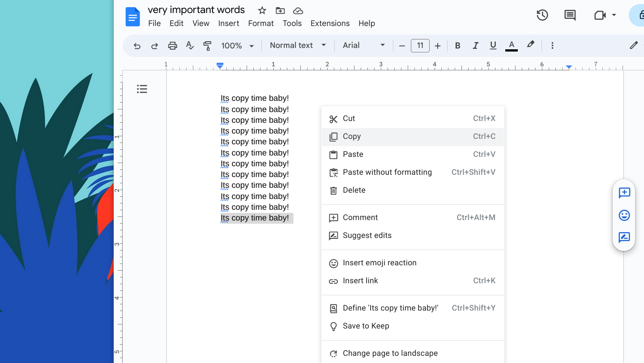This screenshot has width=644, height=363.
Task: Add emoji reaction from side panel
Action: point(624,216)
